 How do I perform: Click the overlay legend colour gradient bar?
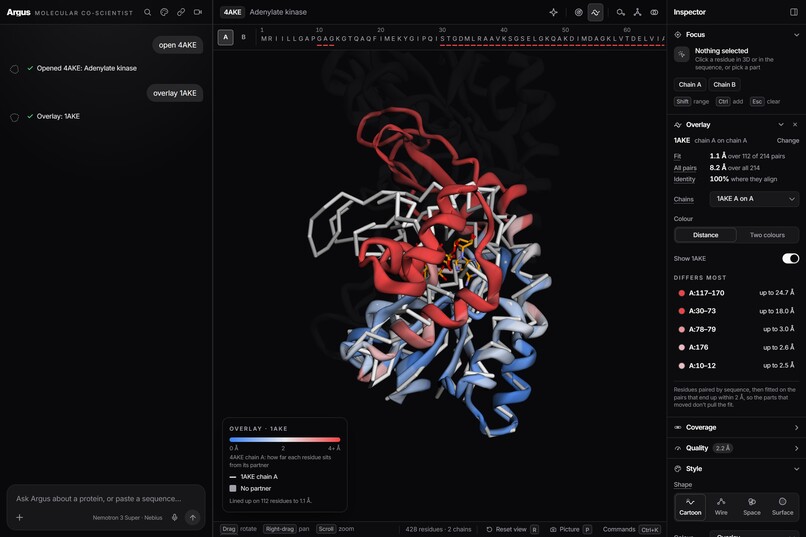[285, 439]
